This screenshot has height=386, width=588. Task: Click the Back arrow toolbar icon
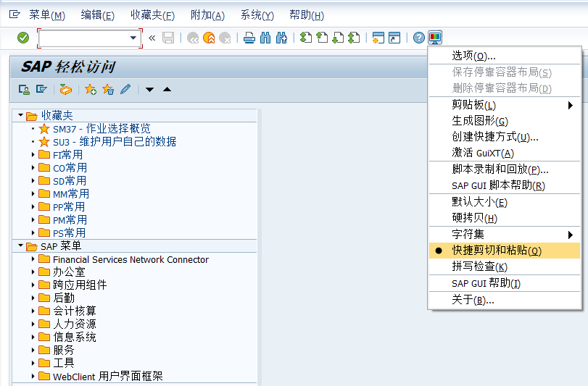click(193, 38)
